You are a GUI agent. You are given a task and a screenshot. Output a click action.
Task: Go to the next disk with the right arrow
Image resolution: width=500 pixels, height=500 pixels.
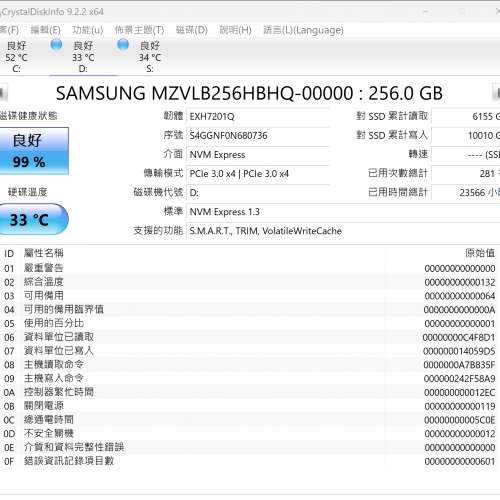(x=497, y=93)
